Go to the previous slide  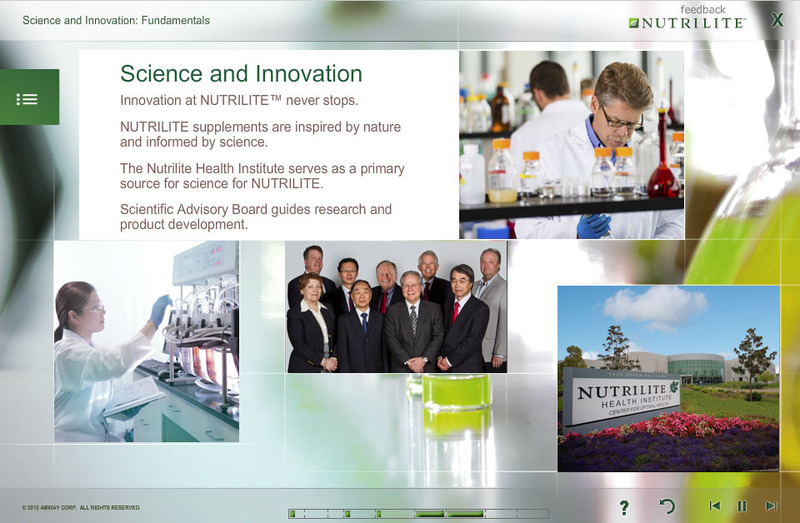(714, 506)
